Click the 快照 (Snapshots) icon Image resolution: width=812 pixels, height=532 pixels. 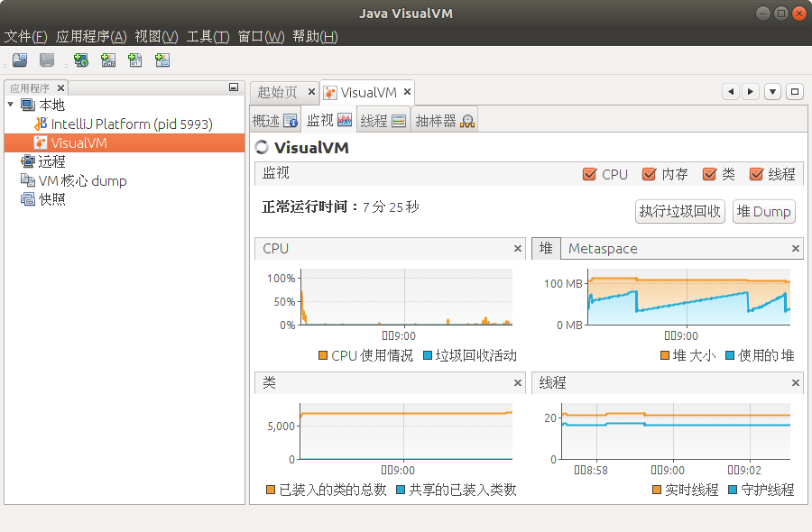[27, 199]
